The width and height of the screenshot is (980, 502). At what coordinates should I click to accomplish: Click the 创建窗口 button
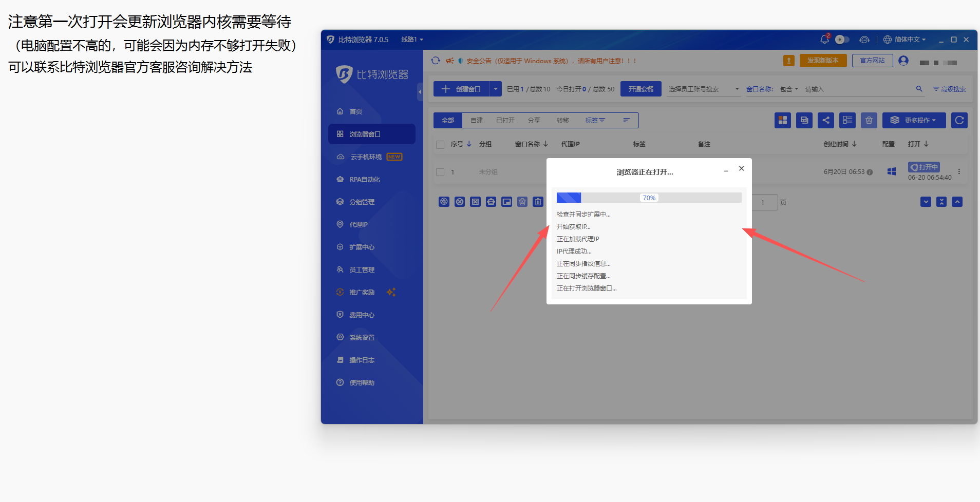click(461, 89)
